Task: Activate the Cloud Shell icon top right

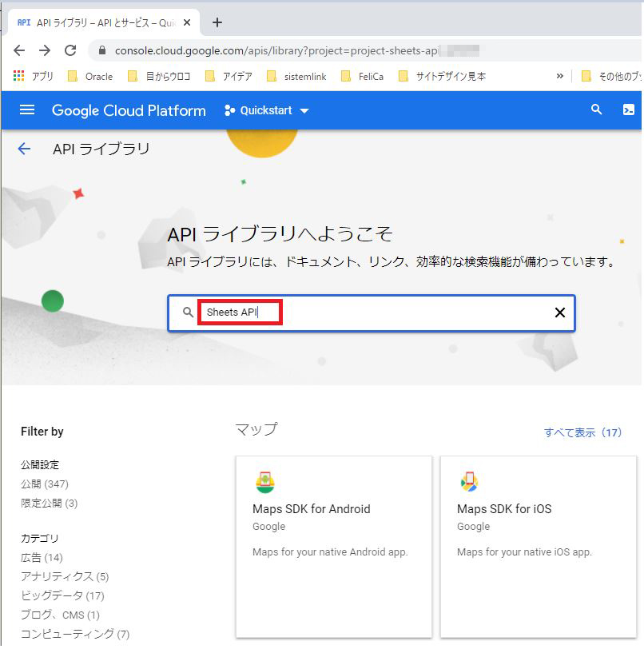Action: coord(628,109)
